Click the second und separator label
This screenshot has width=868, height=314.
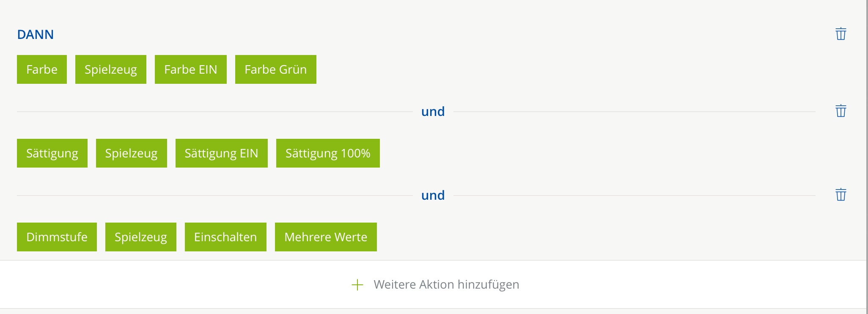(x=433, y=196)
